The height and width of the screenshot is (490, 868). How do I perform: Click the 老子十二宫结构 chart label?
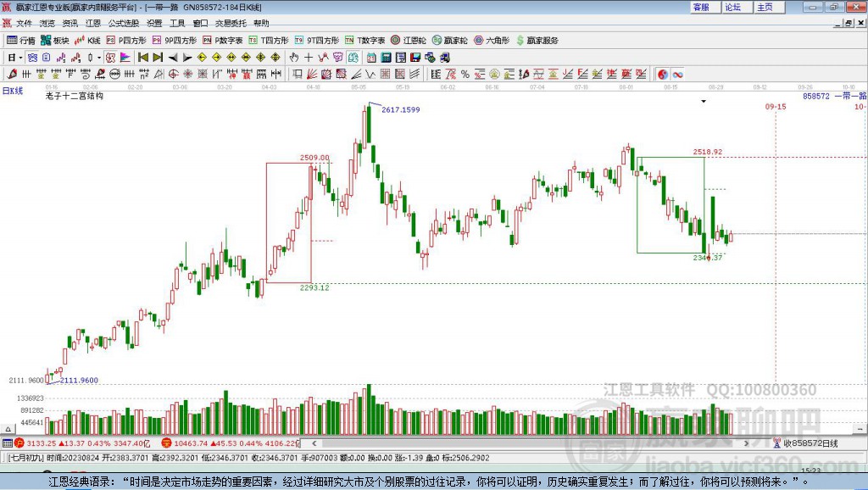(75, 96)
